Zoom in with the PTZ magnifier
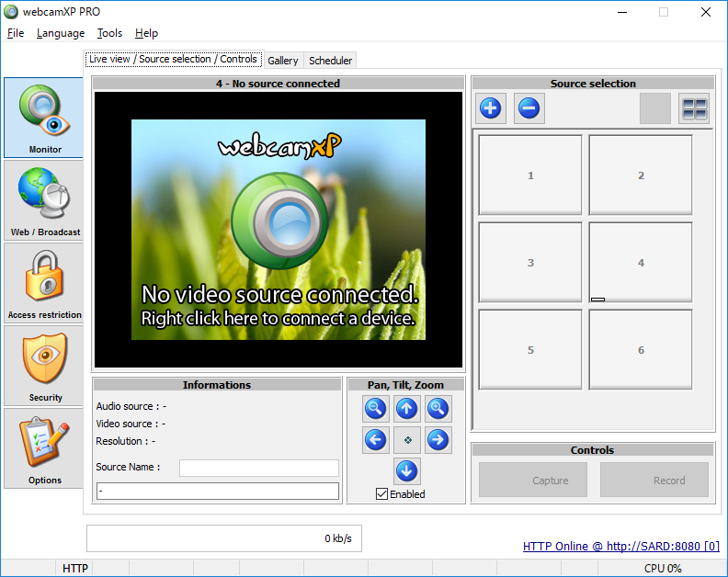Viewport: 728px width, 577px height. [438, 409]
